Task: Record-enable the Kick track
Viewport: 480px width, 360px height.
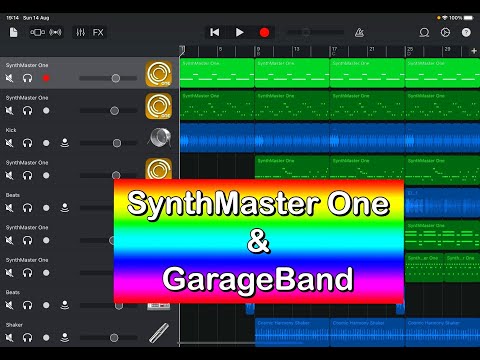Action: (46, 143)
